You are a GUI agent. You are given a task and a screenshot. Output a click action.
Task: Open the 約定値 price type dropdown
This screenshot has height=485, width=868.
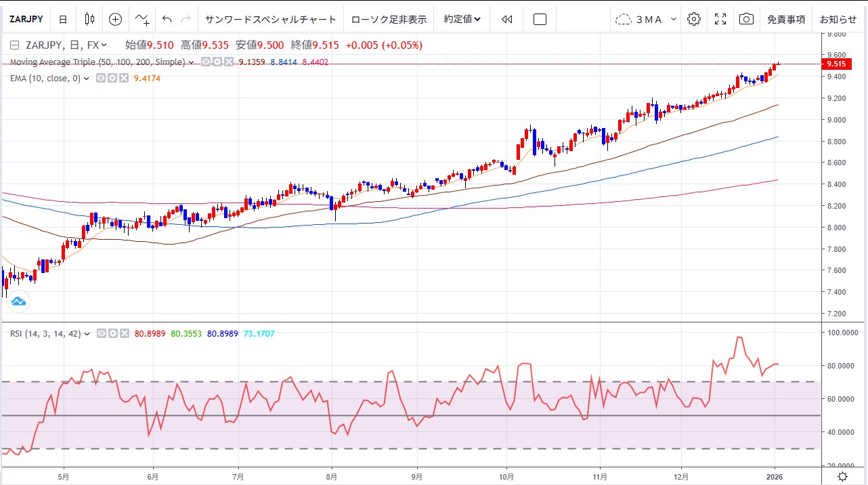462,19
